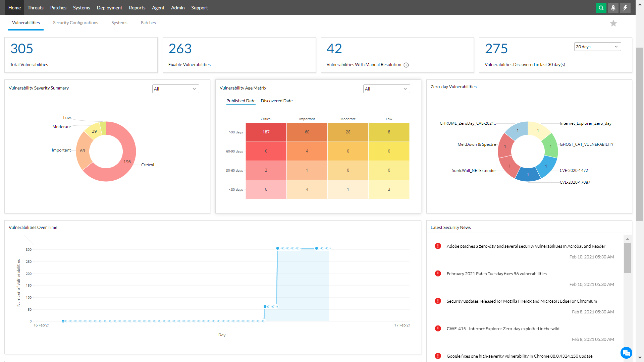This screenshot has width=644, height=362.
Task: Open the chat support bubble
Action: click(627, 353)
